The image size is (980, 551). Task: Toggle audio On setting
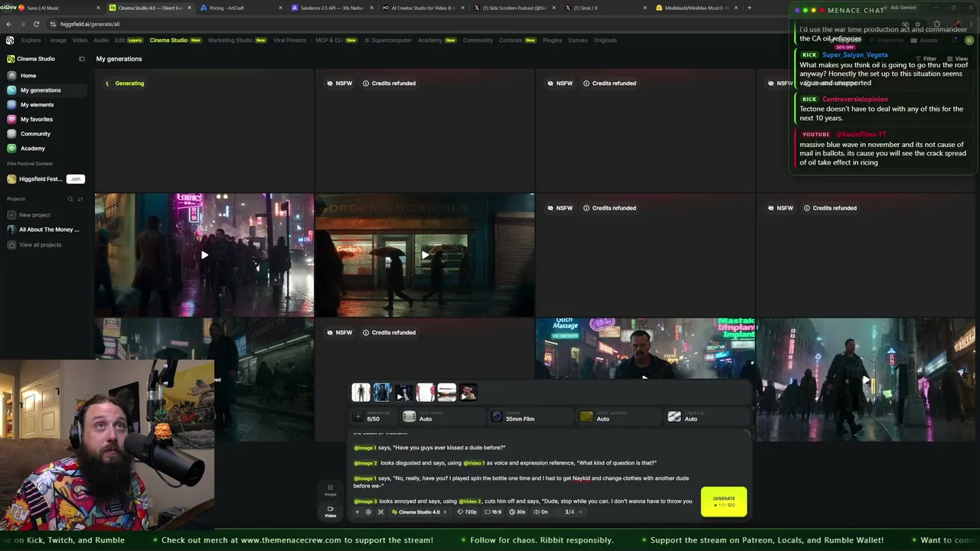tap(541, 512)
